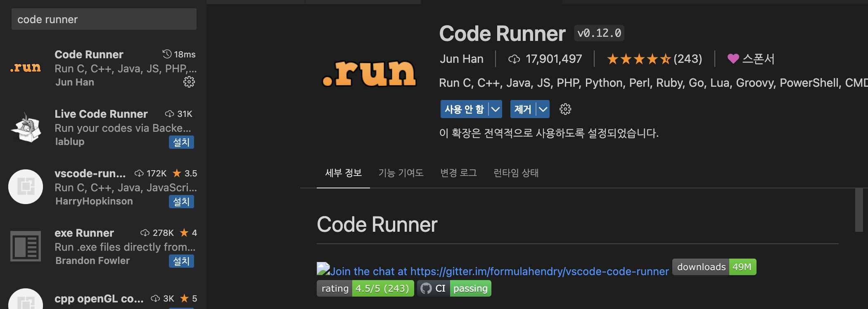Image resolution: width=868 pixels, height=309 pixels.
Task: Click the v0.12.0 version badge
Action: coord(599,33)
